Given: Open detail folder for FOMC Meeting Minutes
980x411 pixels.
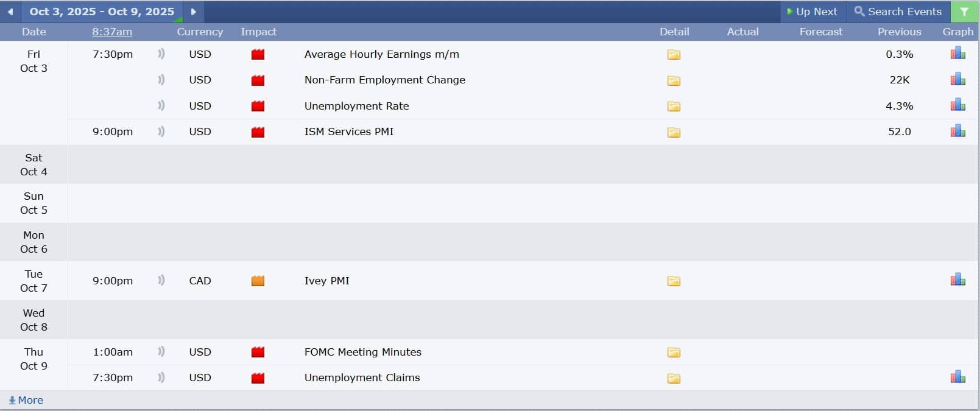Looking at the screenshot, I should (674, 353).
